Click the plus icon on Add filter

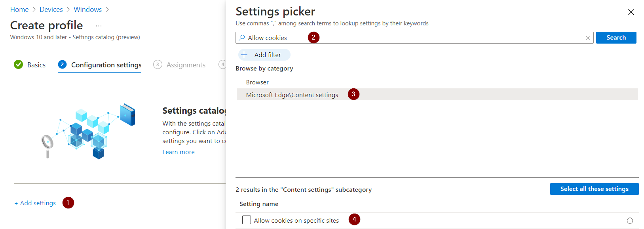pyautogui.click(x=244, y=55)
